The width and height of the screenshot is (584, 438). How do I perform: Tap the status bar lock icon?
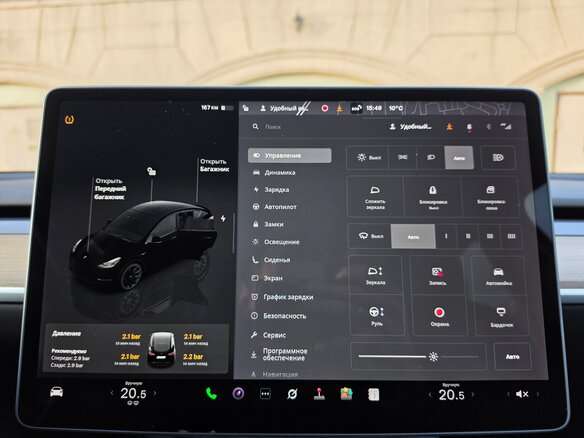[x=245, y=108]
